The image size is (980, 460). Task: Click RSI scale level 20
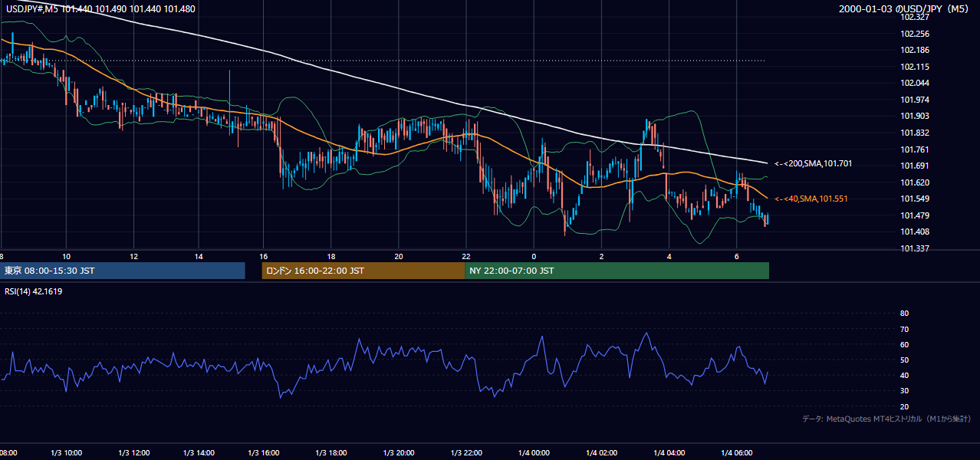(904, 406)
